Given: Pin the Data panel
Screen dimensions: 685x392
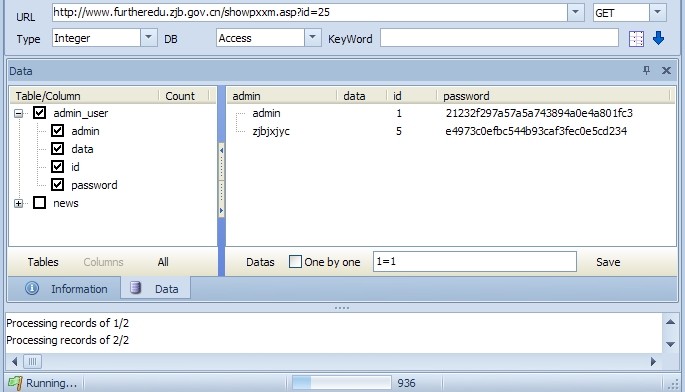Looking at the screenshot, I should pos(647,70).
